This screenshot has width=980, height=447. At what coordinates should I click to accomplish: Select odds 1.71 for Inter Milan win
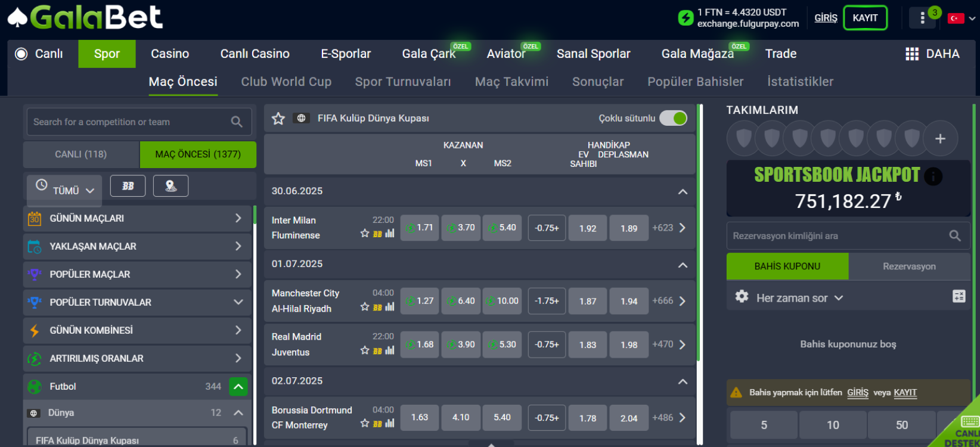(420, 228)
